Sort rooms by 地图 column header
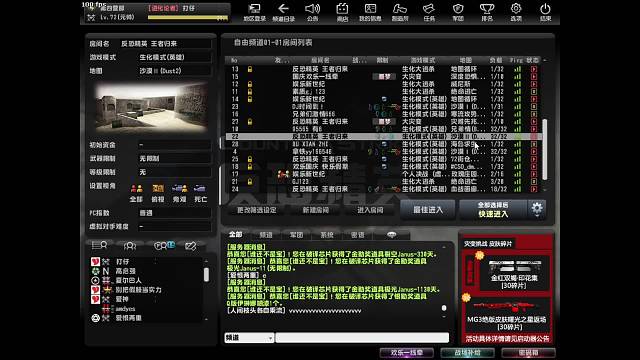This screenshot has height=360, width=640. [x=465, y=60]
